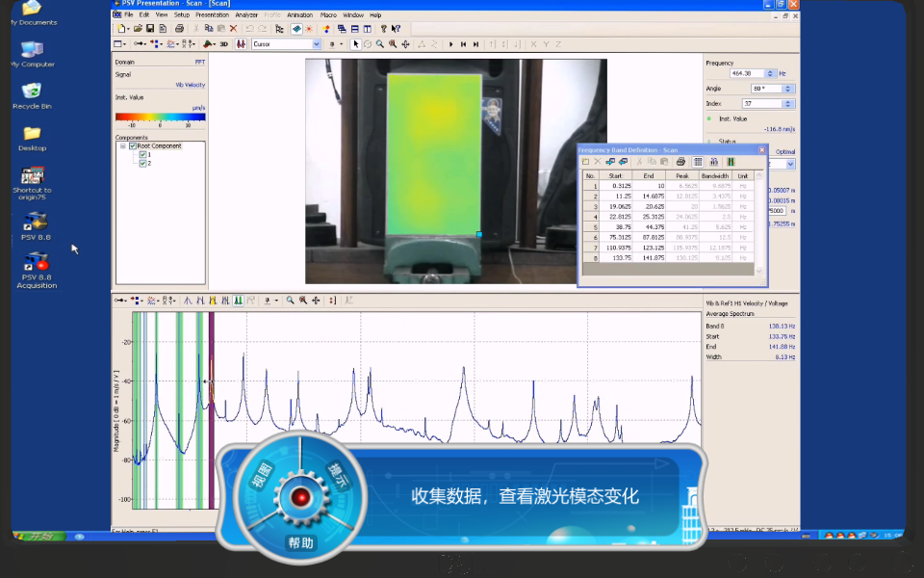Viewport: 924px width, 578px height.
Task: Open the Analyzer menu
Action: pyautogui.click(x=246, y=15)
